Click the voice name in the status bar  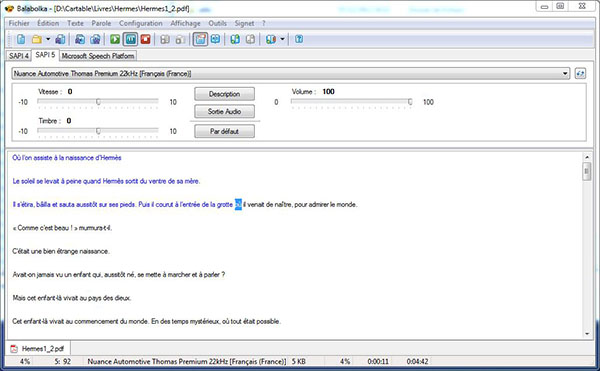[187, 361]
